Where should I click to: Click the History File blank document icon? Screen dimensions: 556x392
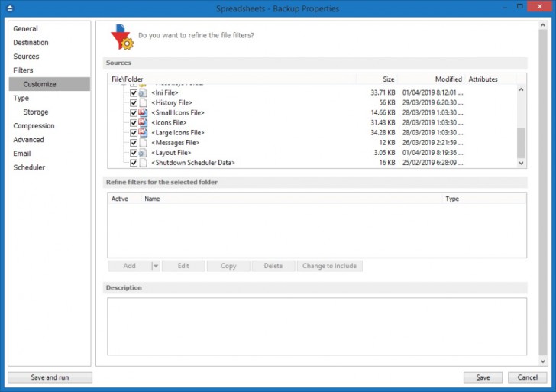(x=143, y=103)
